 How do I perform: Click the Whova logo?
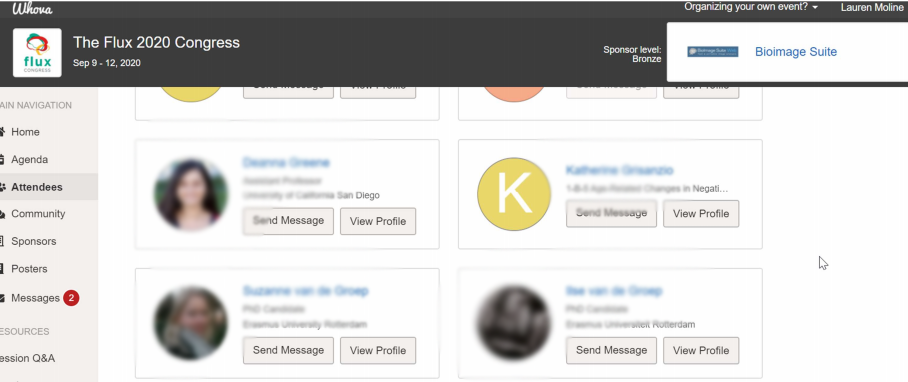tap(32, 8)
